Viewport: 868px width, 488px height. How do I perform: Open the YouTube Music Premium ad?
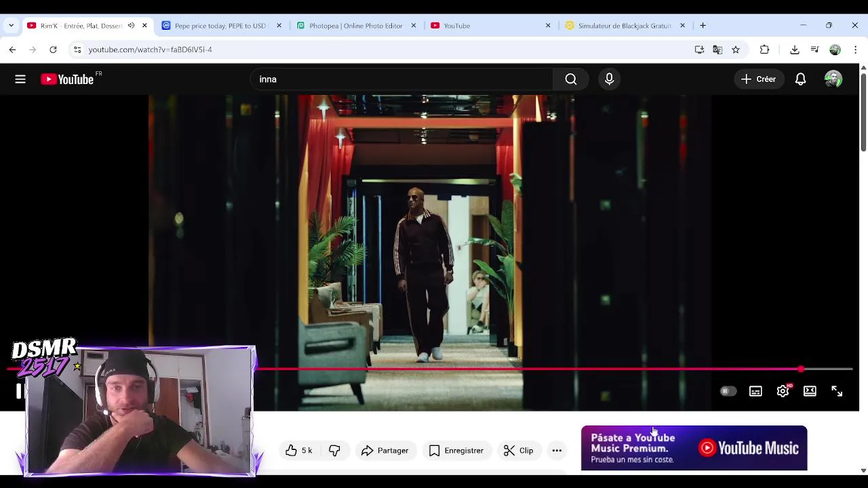[x=694, y=448]
